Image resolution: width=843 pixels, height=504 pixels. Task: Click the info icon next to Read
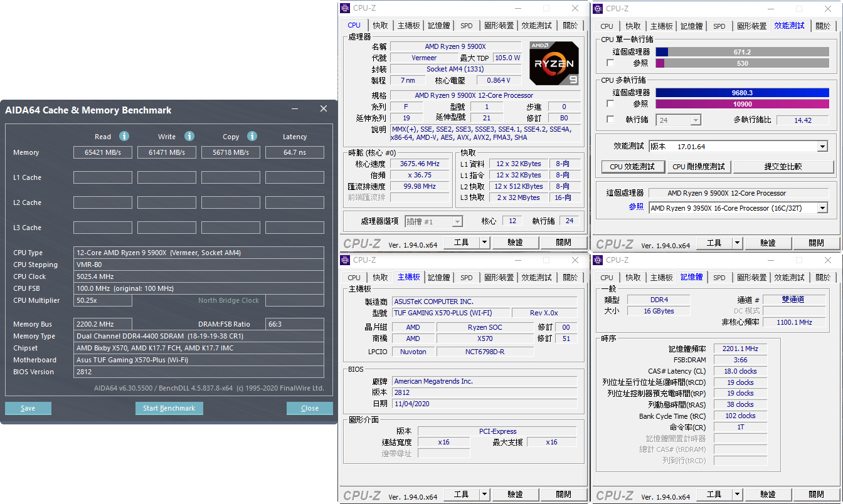[x=124, y=136]
